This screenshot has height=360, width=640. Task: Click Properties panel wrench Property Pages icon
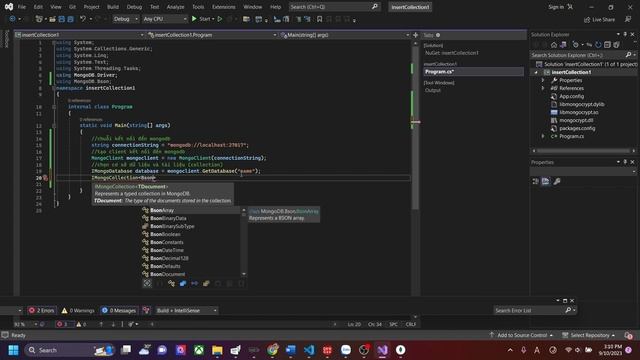coord(556,181)
